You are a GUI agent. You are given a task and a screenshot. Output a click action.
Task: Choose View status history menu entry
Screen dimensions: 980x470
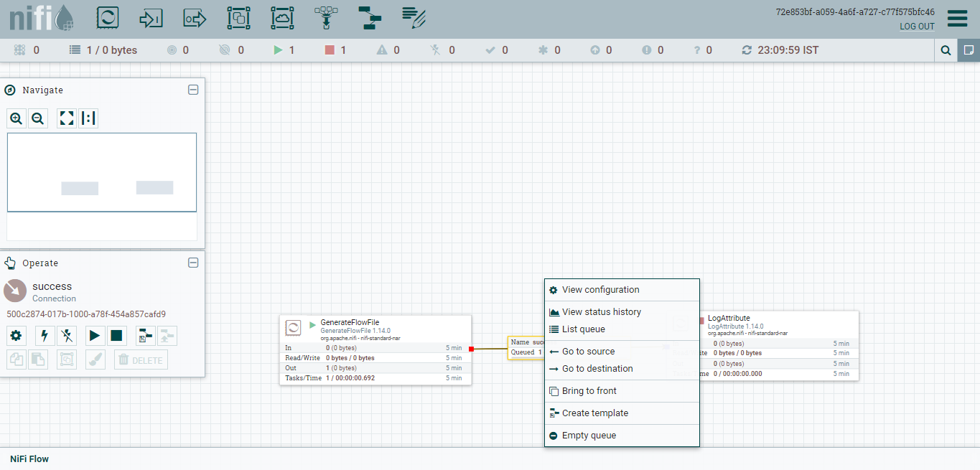622,312
